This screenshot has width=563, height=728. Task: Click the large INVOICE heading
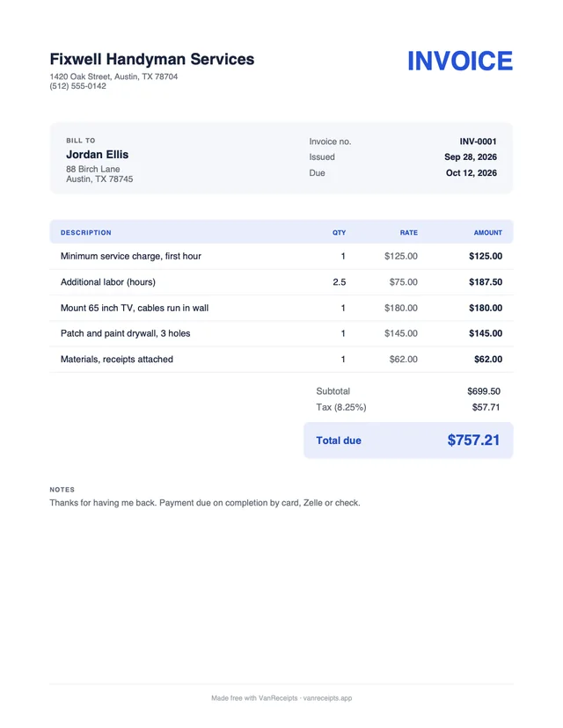pos(460,61)
